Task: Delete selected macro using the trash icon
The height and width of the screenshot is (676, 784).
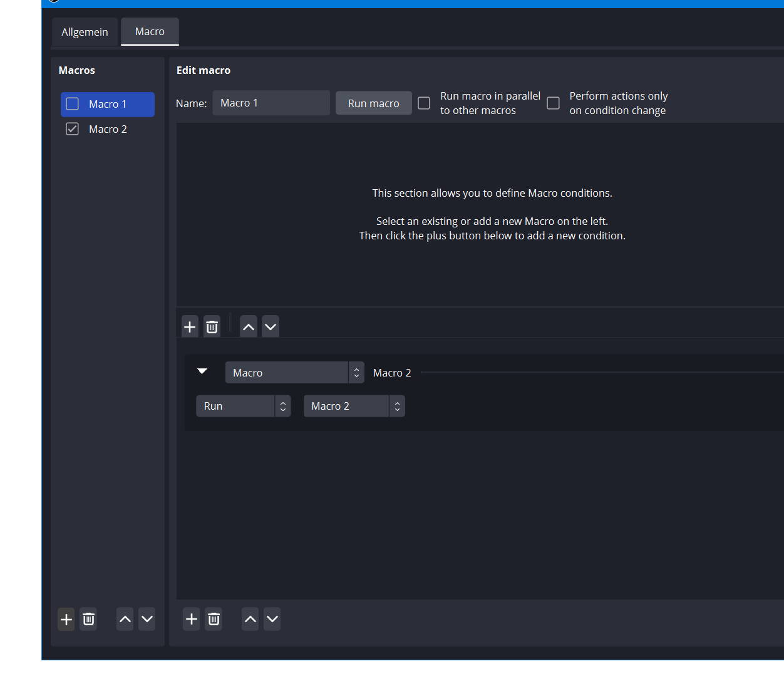Action: [x=88, y=619]
